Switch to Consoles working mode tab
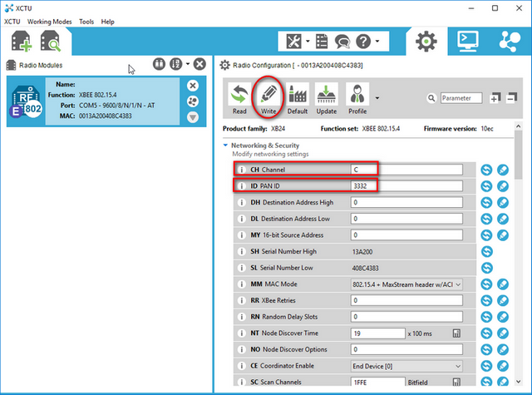Image resolution: width=532 pixels, height=395 pixels. [x=468, y=42]
